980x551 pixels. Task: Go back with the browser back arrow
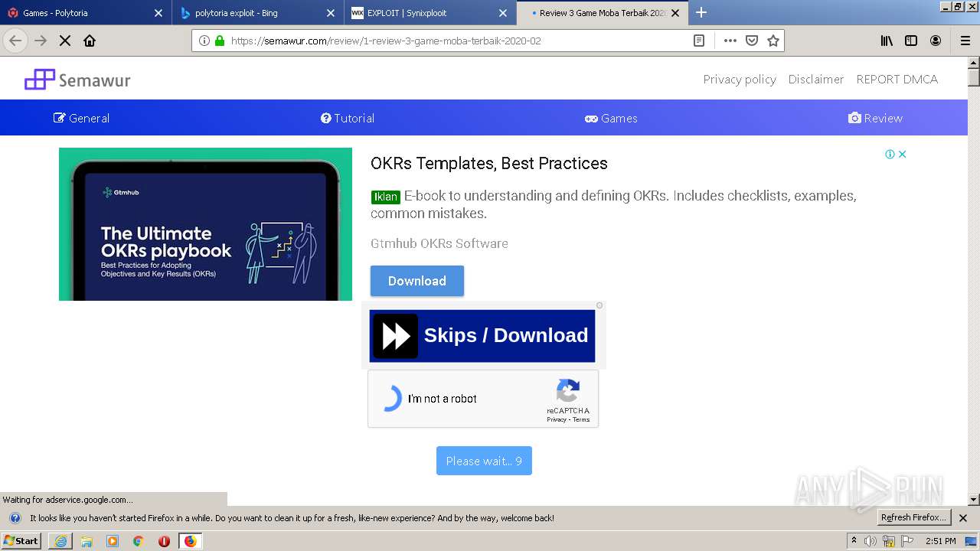(15, 41)
